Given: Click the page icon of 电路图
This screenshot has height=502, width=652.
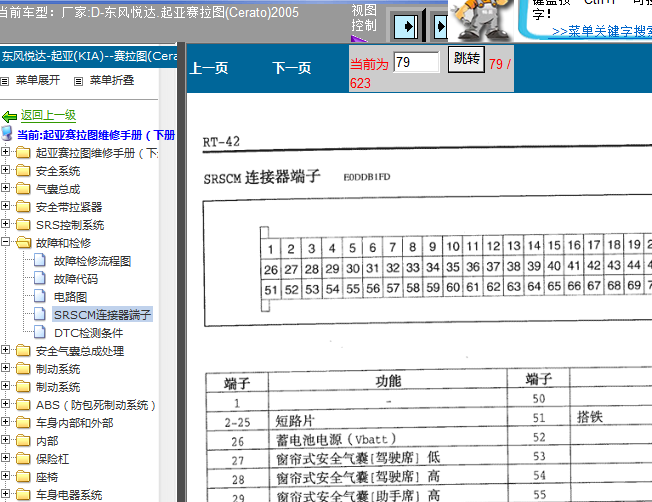Looking at the screenshot, I should pyautogui.click(x=40, y=296).
